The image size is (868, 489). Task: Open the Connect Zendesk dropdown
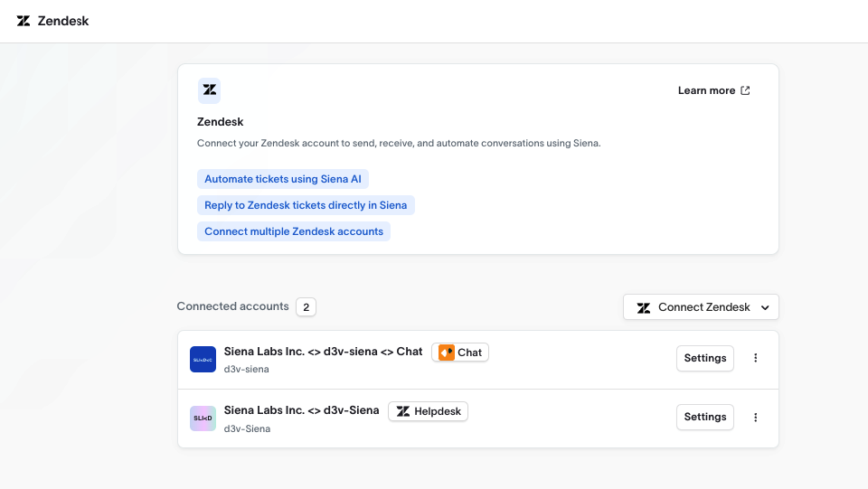(x=701, y=307)
